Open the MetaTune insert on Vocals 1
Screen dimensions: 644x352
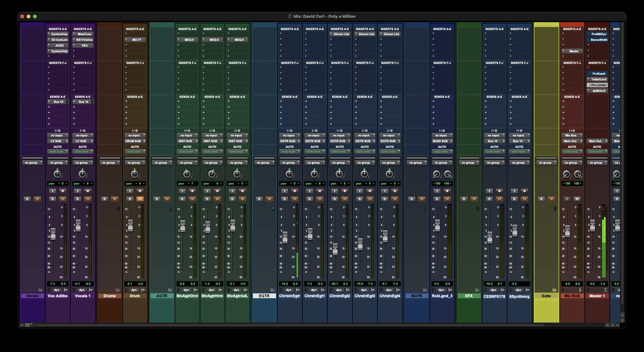point(83,34)
